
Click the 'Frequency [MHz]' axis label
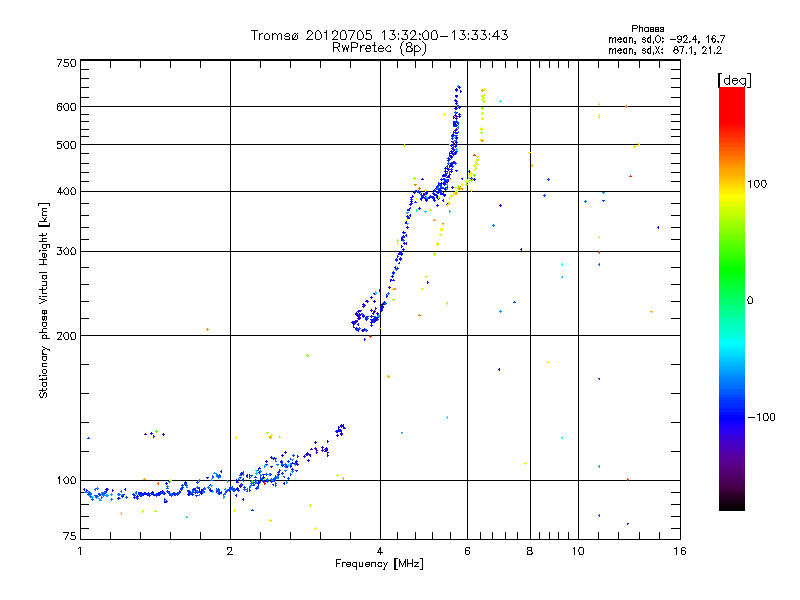379,564
